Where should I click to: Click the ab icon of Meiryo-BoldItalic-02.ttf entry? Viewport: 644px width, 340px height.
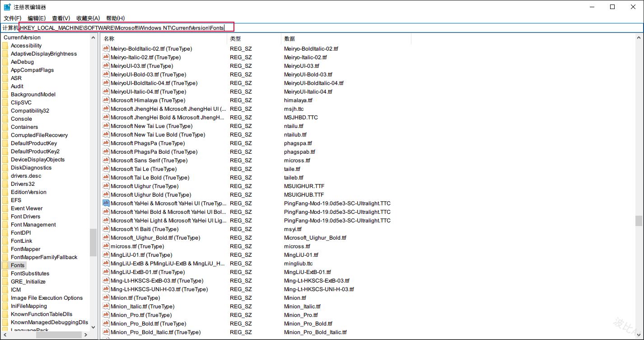pyautogui.click(x=106, y=48)
